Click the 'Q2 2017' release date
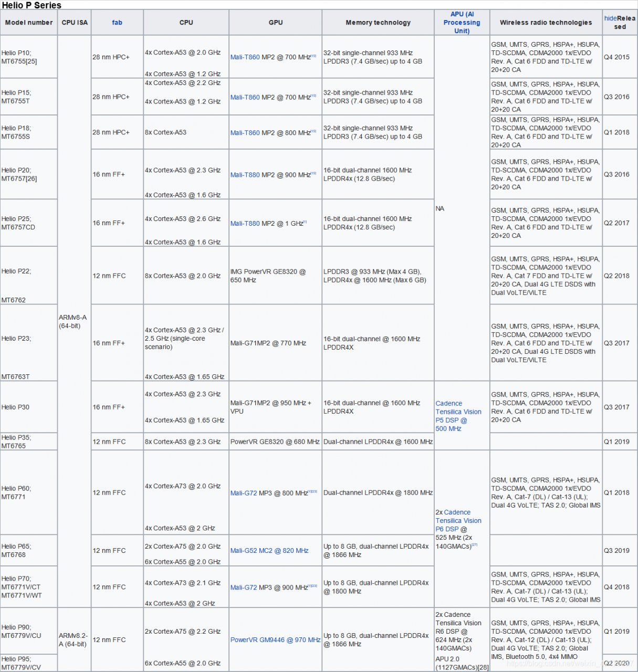Screen dimensions: 638x672 (616, 223)
